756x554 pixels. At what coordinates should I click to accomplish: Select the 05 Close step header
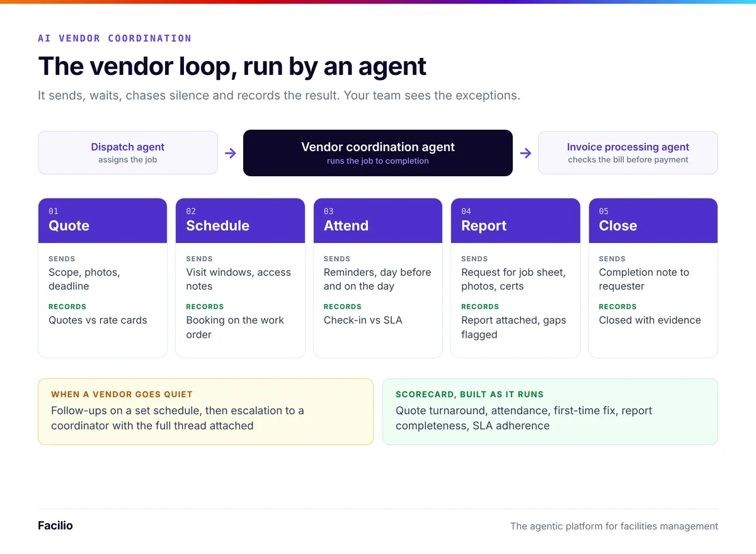pyautogui.click(x=653, y=220)
